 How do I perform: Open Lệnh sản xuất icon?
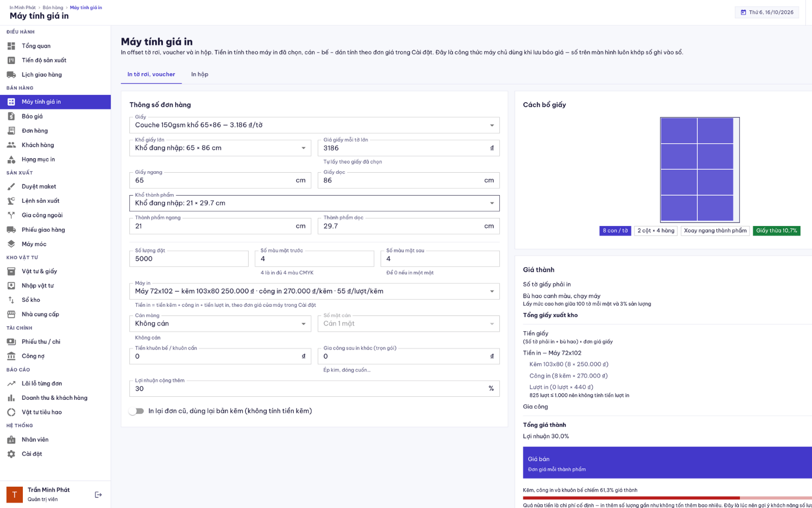11,201
